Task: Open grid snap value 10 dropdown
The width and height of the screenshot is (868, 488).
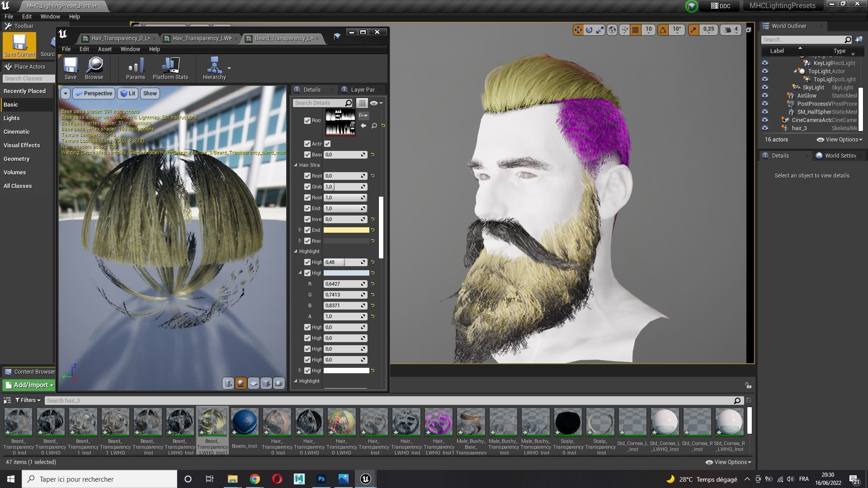Action: coord(649,30)
